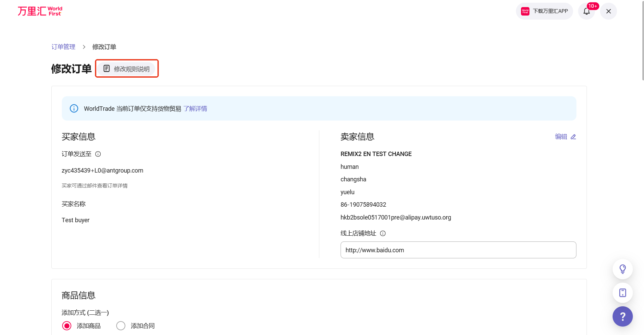
Task: Click the info icon beside 订单发送至
Action: [98, 154]
